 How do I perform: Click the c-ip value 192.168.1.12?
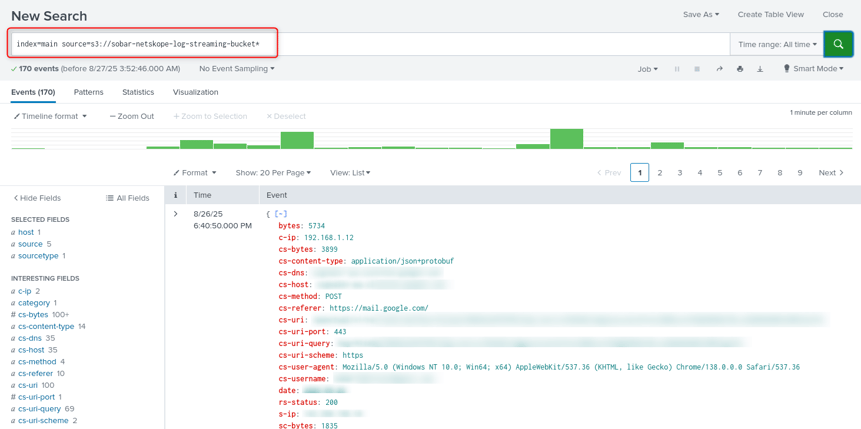tap(329, 237)
